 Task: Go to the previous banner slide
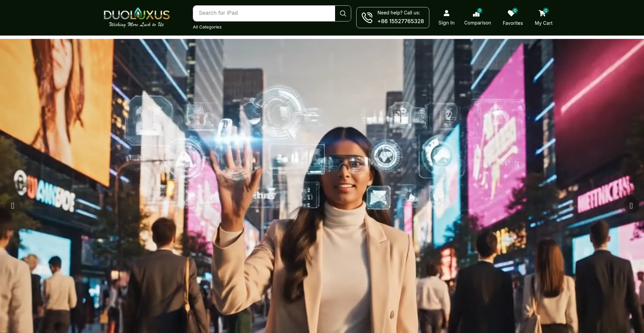pos(13,206)
